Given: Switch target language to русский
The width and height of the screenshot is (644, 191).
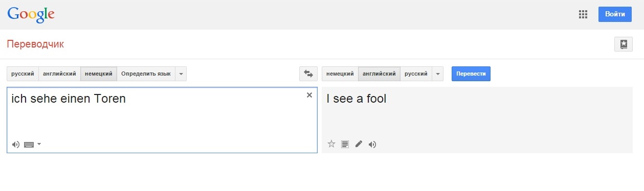Looking at the screenshot, I should pyautogui.click(x=416, y=74).
